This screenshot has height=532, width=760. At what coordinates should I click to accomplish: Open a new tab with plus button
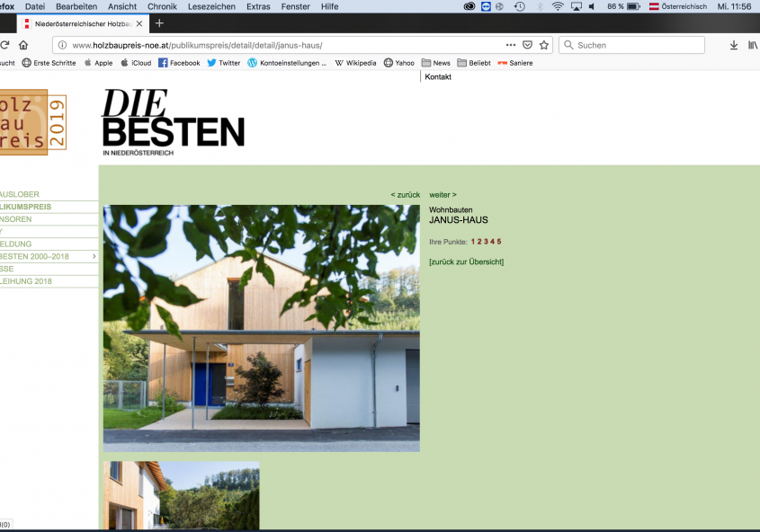pos(160,23)
